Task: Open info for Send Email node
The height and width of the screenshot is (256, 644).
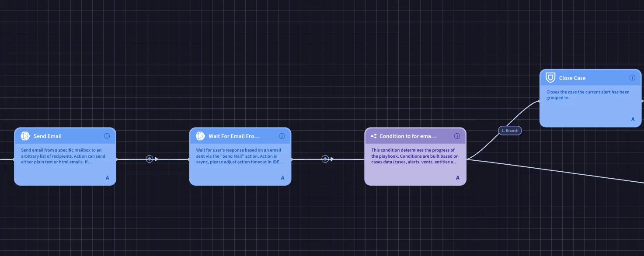Action: pyautogui.click(x=107, y=136)
